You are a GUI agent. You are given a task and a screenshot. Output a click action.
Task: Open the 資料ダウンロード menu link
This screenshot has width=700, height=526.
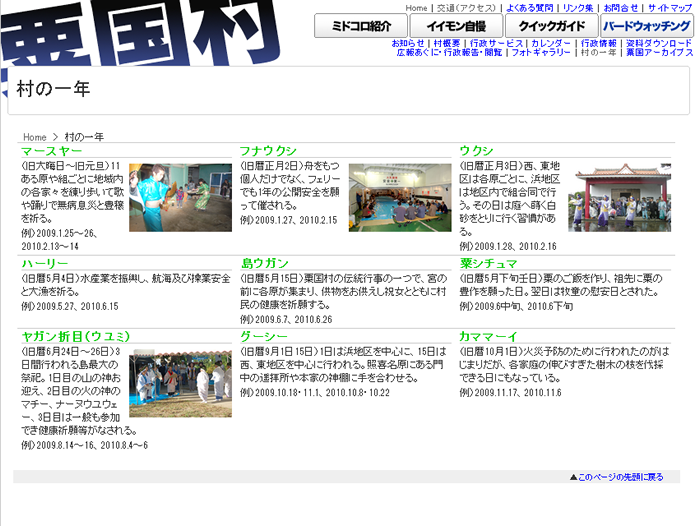pos(659,43)
